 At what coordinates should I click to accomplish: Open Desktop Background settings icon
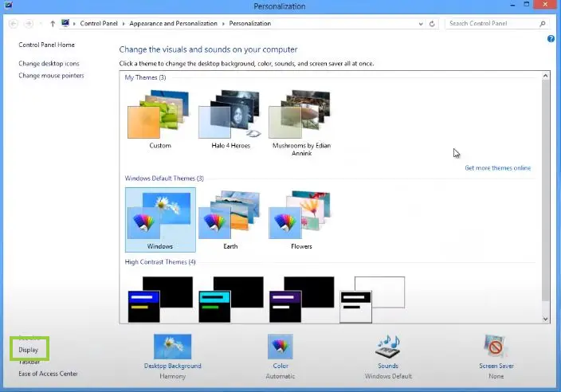[172, 347]
